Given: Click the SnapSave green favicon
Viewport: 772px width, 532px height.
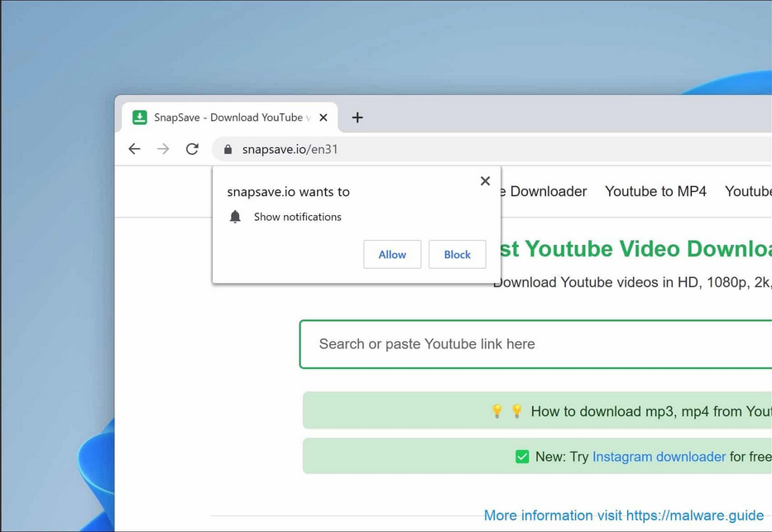Looking at the screenshot, I should point(140,117).
